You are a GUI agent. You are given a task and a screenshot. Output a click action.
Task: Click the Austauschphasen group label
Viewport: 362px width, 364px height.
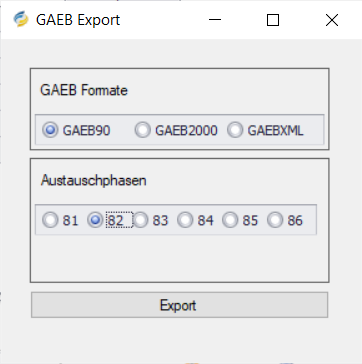click(x=94, y=181)
